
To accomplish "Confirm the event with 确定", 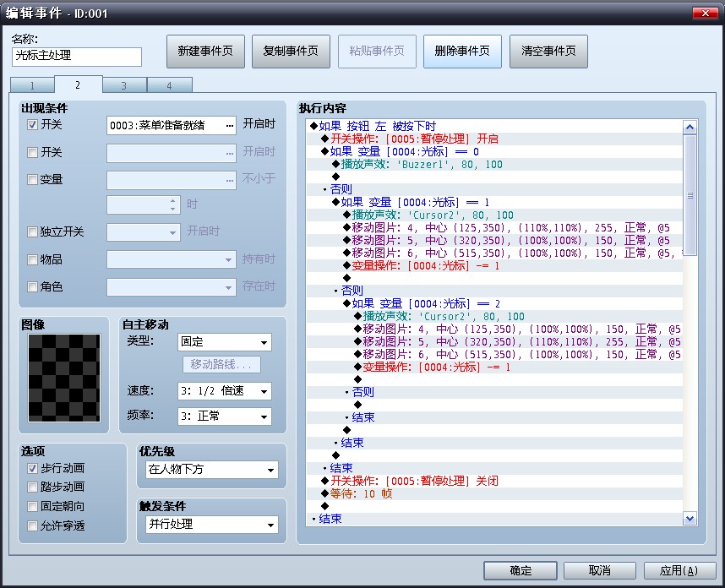I will (521, 570).
